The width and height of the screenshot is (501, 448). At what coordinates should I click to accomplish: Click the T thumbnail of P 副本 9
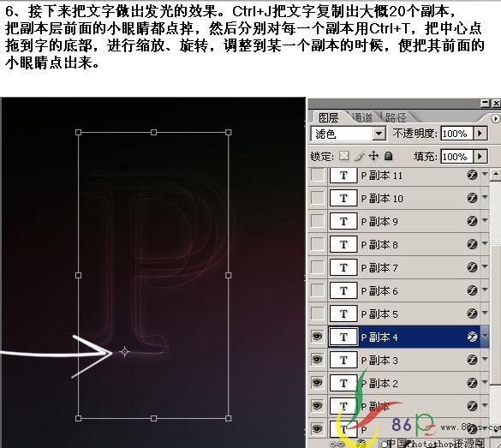pos(343,221)
